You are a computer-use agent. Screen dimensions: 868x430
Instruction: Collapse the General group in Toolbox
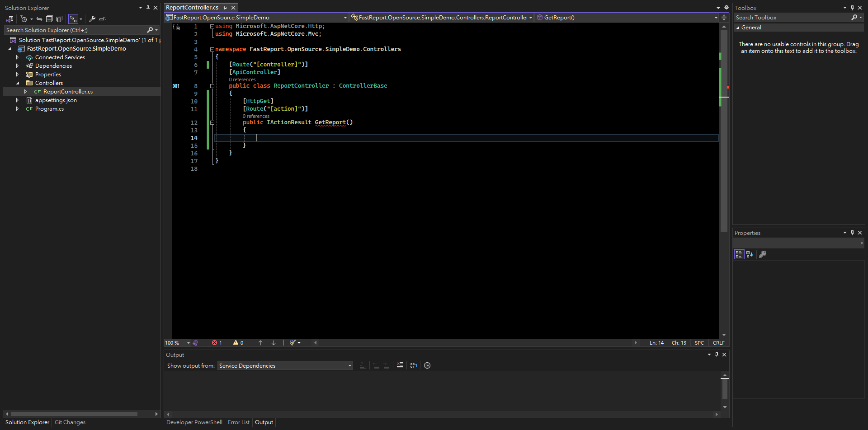coord(738,28)
